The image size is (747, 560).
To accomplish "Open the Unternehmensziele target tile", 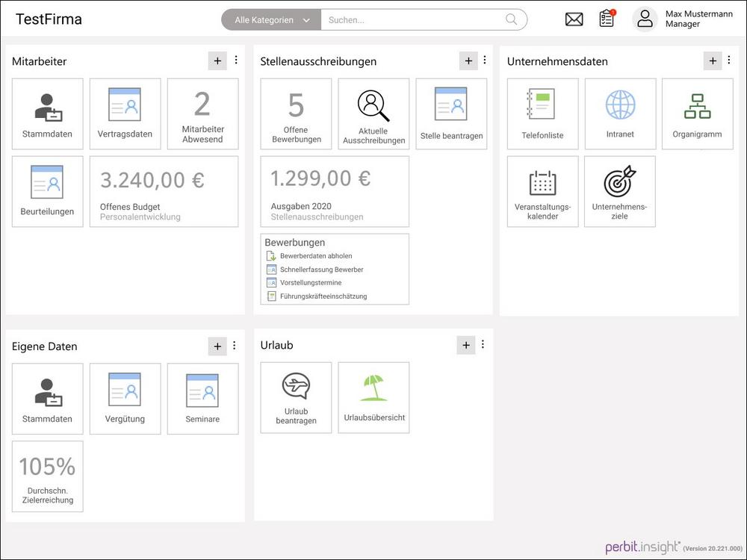I will pos(619,191).
